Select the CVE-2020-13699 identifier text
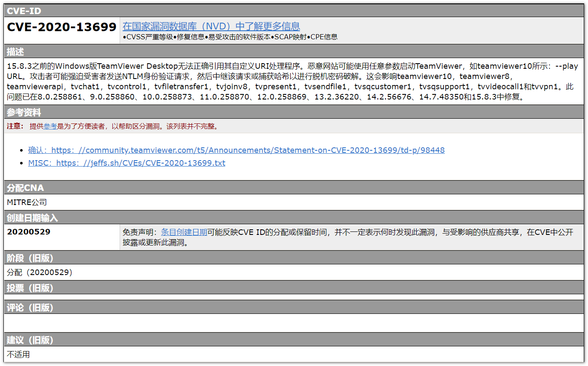The image size is (588, 366). [62, 27]
